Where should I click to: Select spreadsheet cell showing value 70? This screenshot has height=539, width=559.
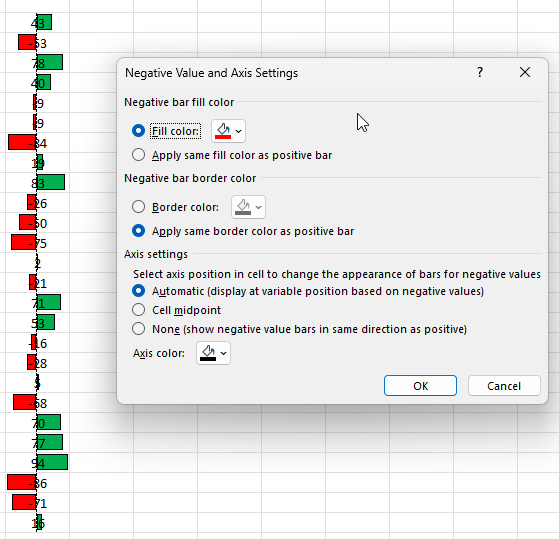[37, 422]
